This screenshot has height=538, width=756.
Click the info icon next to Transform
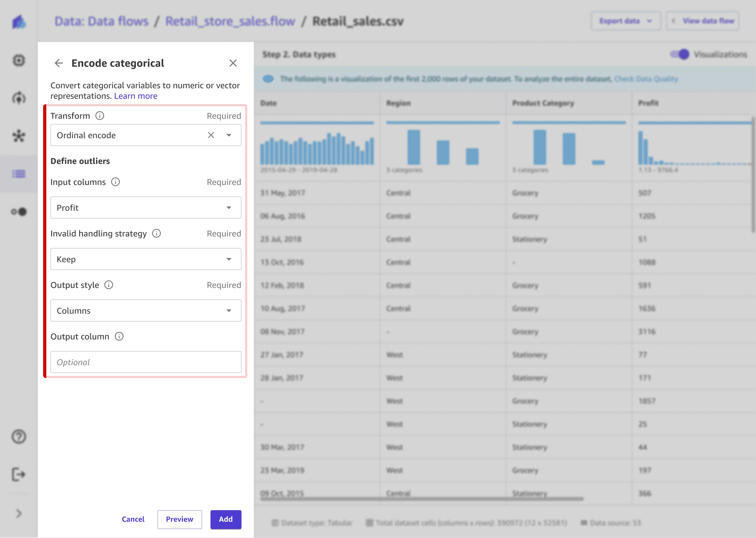coord(100,116)
